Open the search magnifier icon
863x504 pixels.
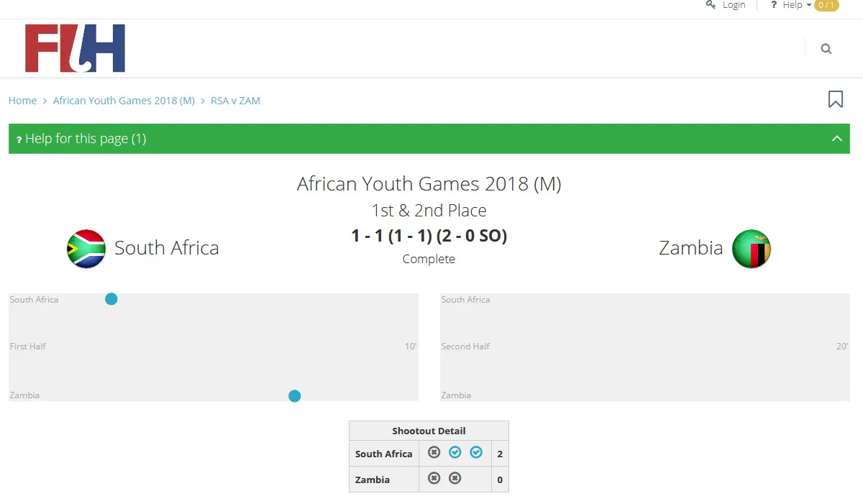(x=826, y=49)
